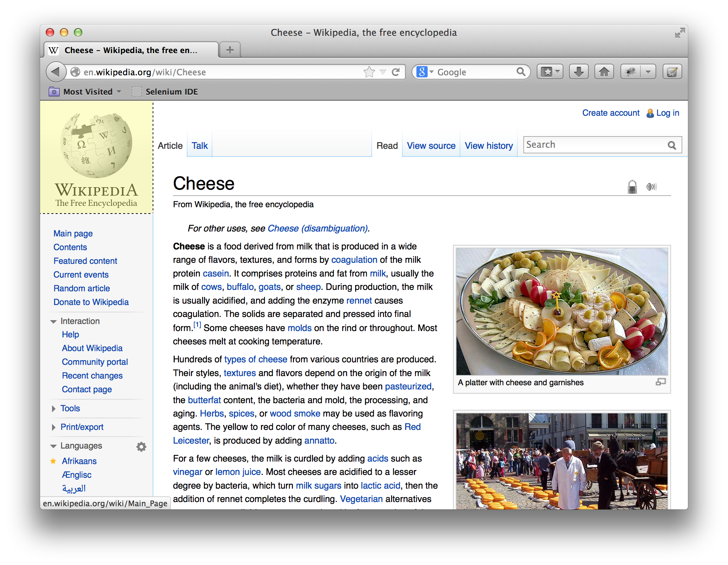
Task: Open the Community portal link
Action: (95, 362)
